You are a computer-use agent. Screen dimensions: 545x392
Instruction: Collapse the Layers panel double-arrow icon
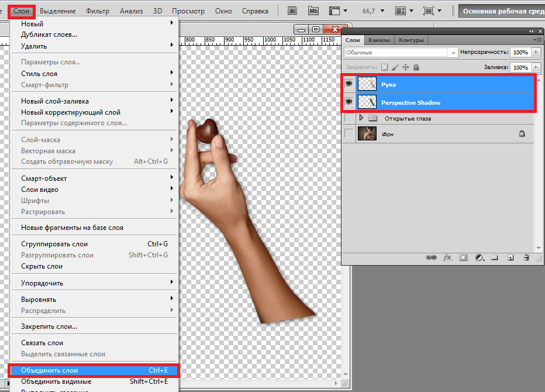coord(531,32)
